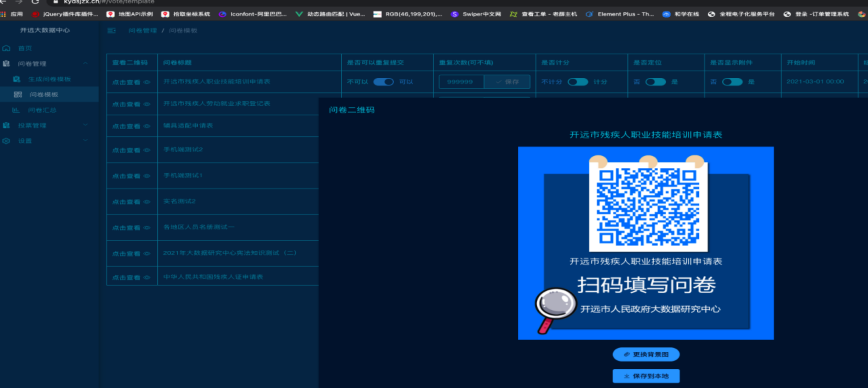Toggle the 是否可以重复提交 switch in first row
868x388 pixels.
tap(383, 82)
